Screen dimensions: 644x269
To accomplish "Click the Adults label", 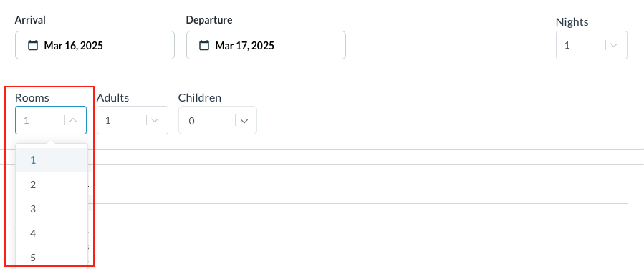I will click(x=113, y=97).
